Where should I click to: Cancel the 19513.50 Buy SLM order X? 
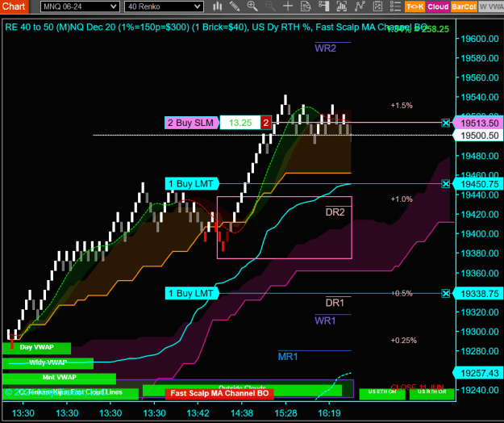tap(445, 123)
